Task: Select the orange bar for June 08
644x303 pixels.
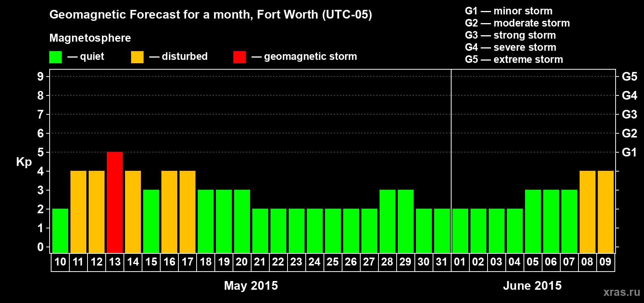Action: coord(588,212)
